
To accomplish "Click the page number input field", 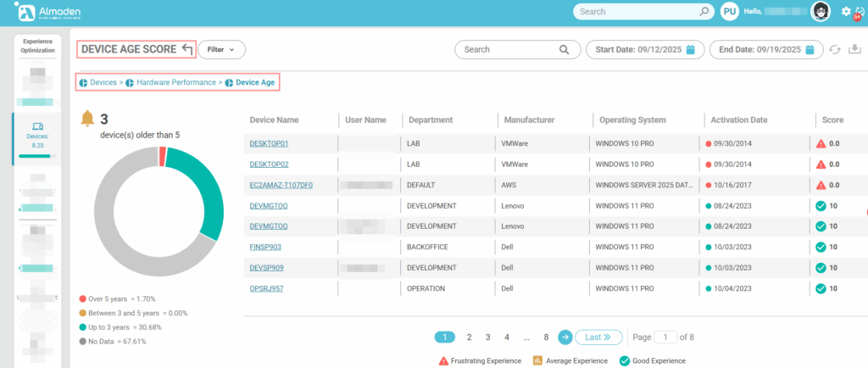I will click(x=665, y=337).
